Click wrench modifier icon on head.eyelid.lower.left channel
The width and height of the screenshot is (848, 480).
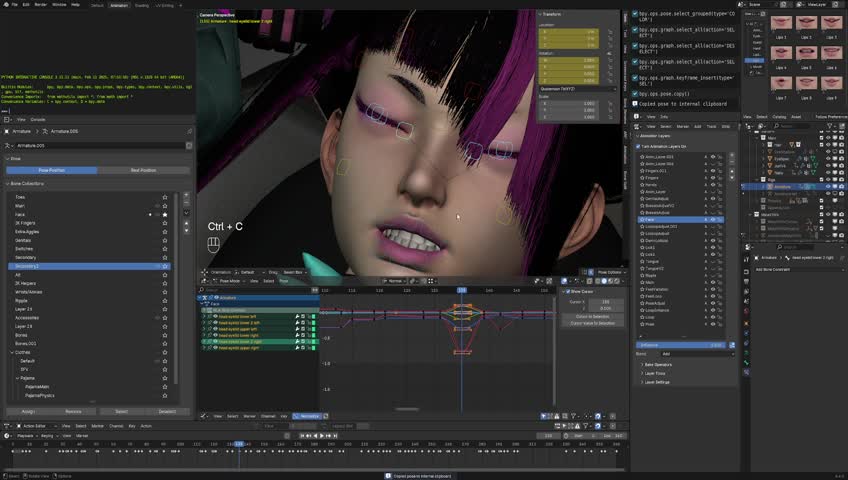pos(297,316)
